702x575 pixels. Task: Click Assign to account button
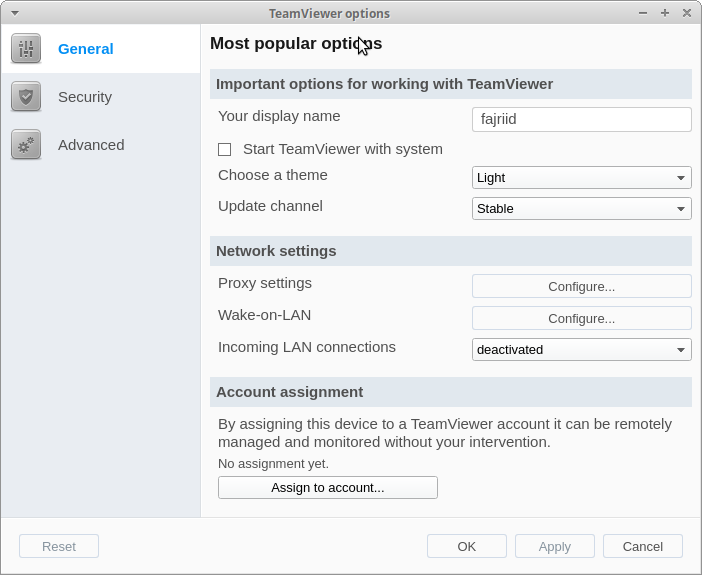tap(328, 488)
